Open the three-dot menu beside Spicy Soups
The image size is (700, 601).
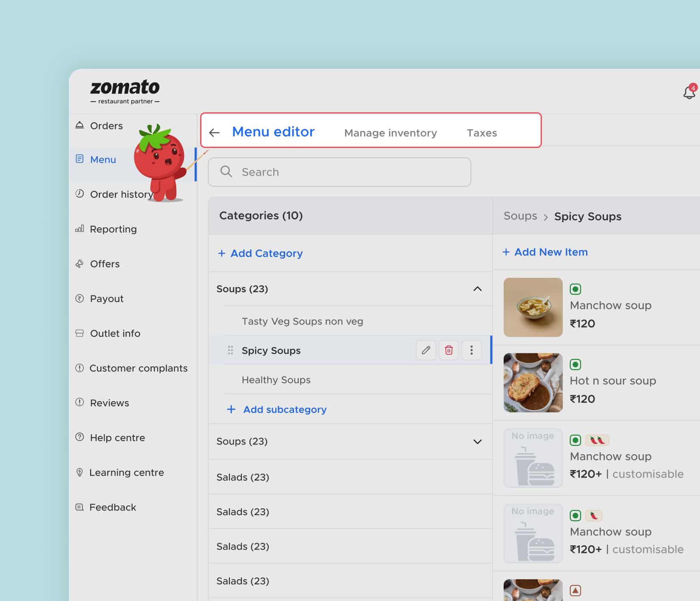click(x=471, y=350)
